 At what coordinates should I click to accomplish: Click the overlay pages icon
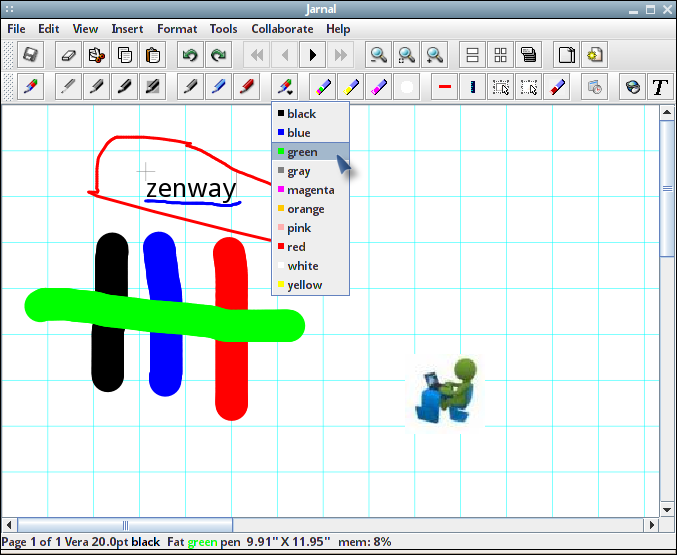pos(528,55)
